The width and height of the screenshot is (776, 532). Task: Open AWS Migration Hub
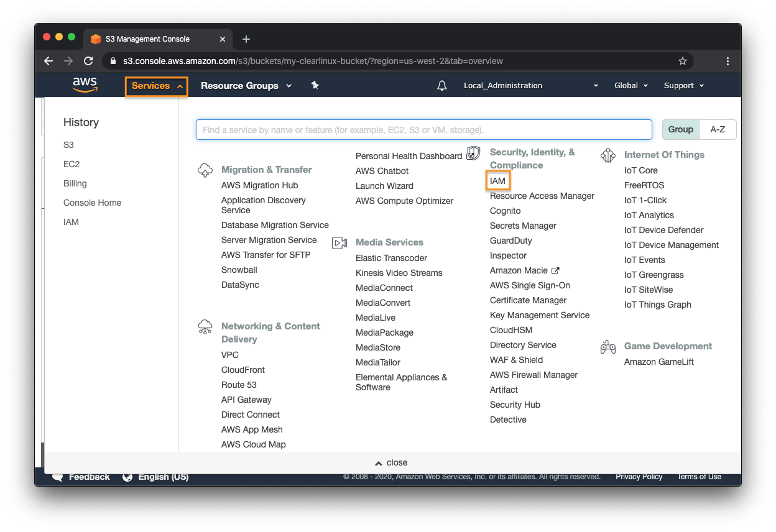point(259,185)
